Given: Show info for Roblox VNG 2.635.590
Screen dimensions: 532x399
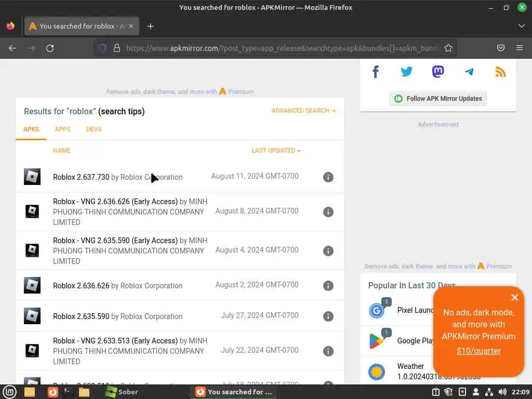Looking at the screenshot, I should coord(328,251).
